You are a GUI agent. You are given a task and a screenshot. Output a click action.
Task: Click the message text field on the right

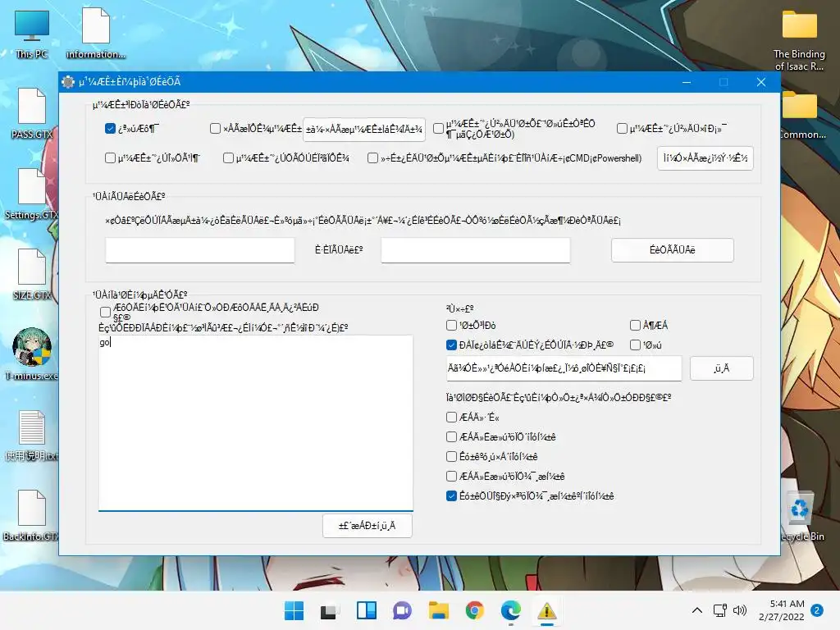(x=564, y=368)
